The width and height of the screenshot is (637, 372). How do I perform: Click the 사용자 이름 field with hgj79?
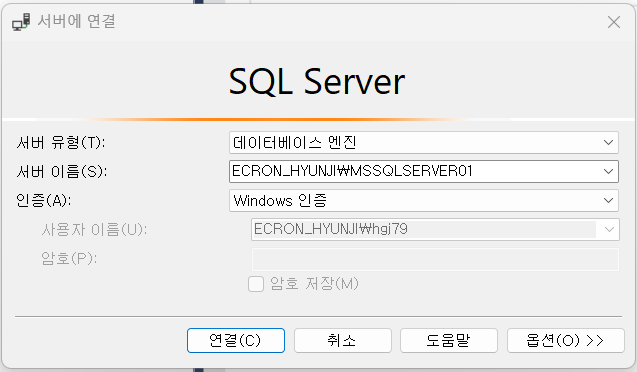click(435, 229)
